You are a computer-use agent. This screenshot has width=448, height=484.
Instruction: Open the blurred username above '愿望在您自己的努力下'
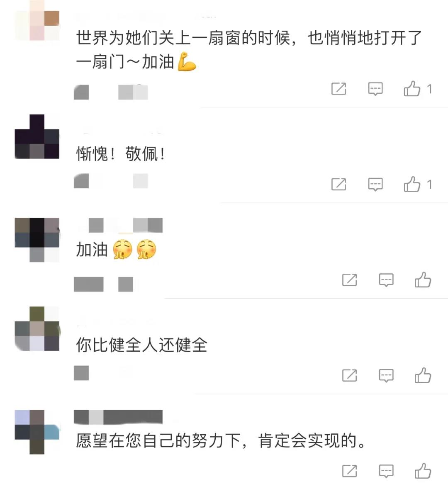[118, 417]
